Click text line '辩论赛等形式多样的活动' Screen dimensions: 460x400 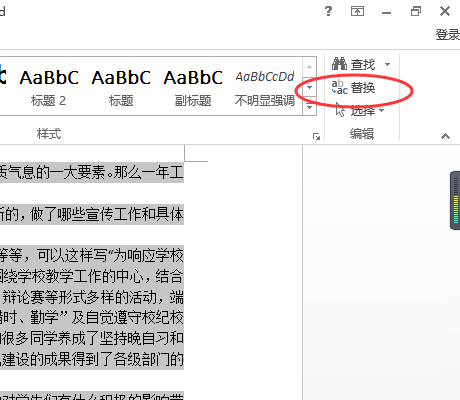80,297
